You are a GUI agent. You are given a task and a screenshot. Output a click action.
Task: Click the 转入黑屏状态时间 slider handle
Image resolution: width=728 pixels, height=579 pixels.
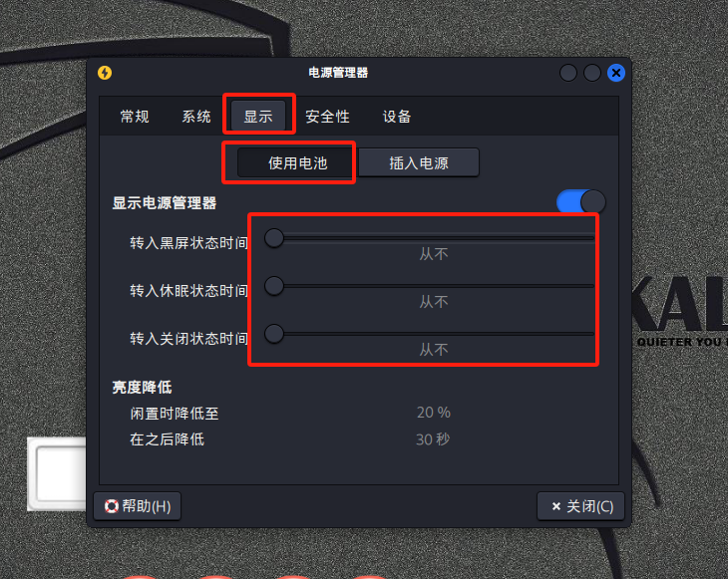pyautogui.click(x=274, y=238)
